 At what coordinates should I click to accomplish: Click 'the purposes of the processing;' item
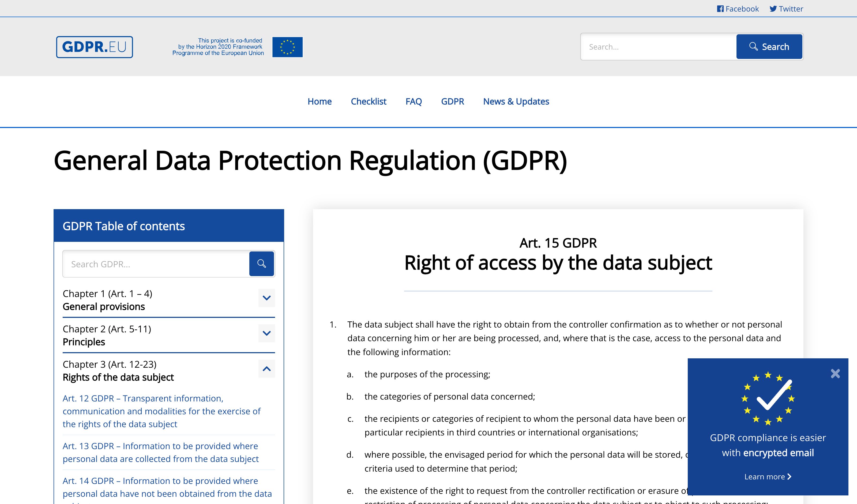coord(427,374)
